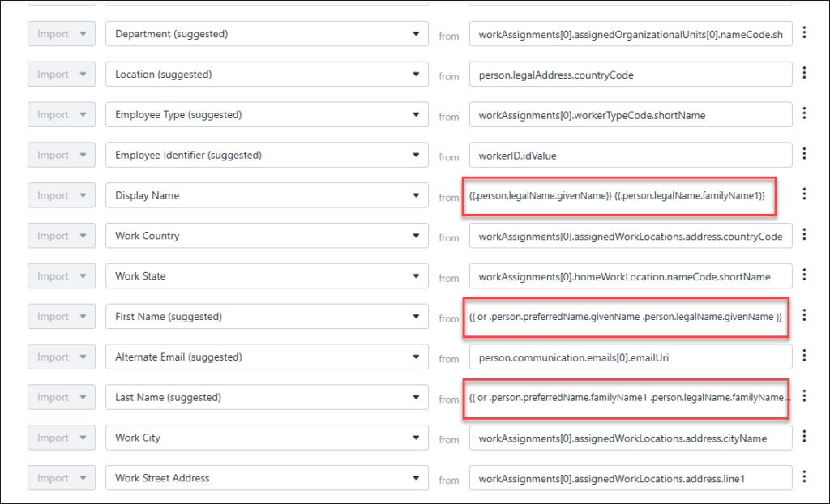Open Import dropdown for Employee Identifier row
Viewport: 830px width, 504px height.
coord(61,155)
